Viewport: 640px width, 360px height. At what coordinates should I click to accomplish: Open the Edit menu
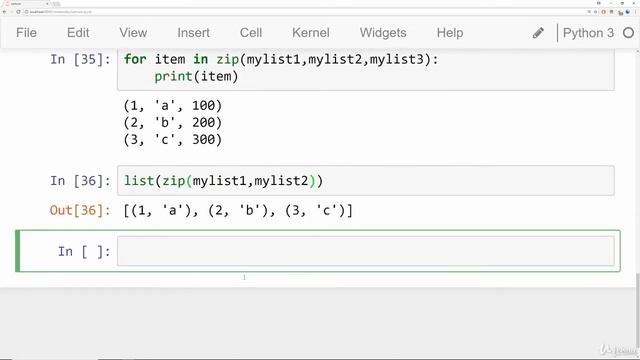click(78, 33)
